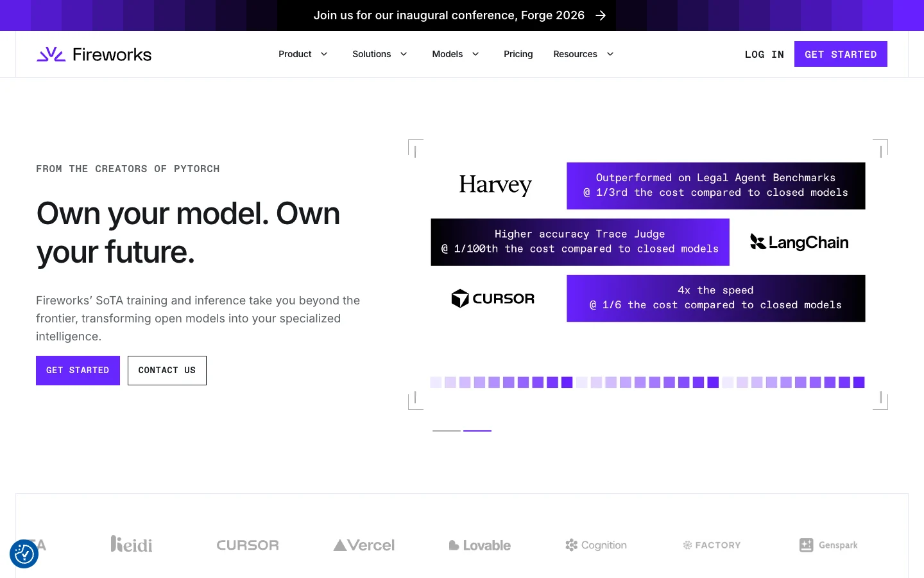Click the Cognition logo in customer strip
Screen dimensions: 924x578
(x=596, y=545)
